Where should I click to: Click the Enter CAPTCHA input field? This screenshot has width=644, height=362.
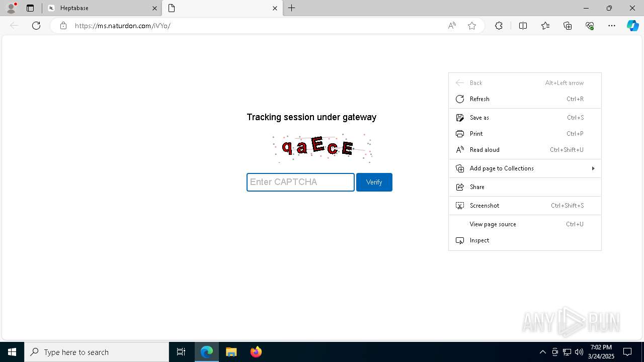[x=300, y=182]
